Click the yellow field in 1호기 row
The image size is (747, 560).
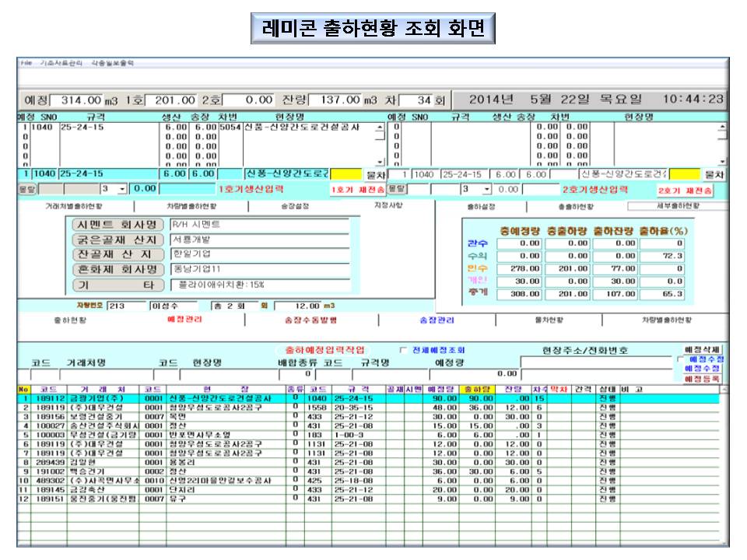(x=346, y=174)
